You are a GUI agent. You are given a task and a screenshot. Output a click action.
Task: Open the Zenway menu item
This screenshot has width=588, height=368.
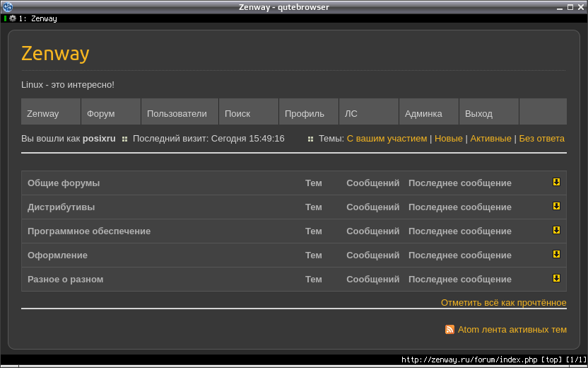51,112
